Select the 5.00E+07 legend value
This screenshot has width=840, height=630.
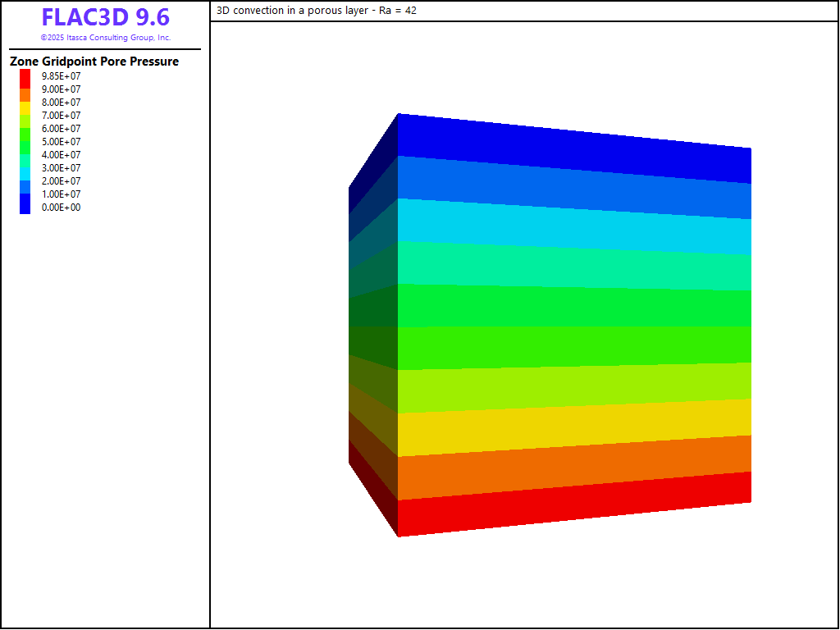point(62,142)
